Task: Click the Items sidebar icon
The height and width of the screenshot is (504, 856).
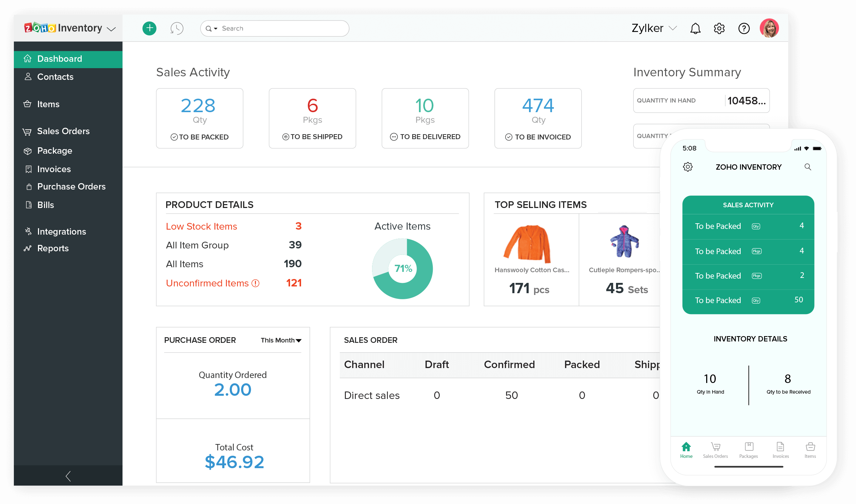Action: coord(28,103)
